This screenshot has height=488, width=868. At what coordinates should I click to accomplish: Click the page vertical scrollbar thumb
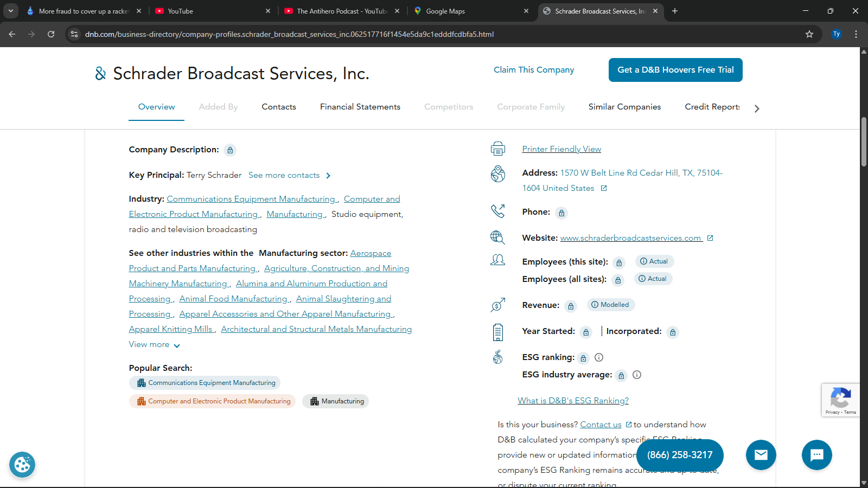864,142
